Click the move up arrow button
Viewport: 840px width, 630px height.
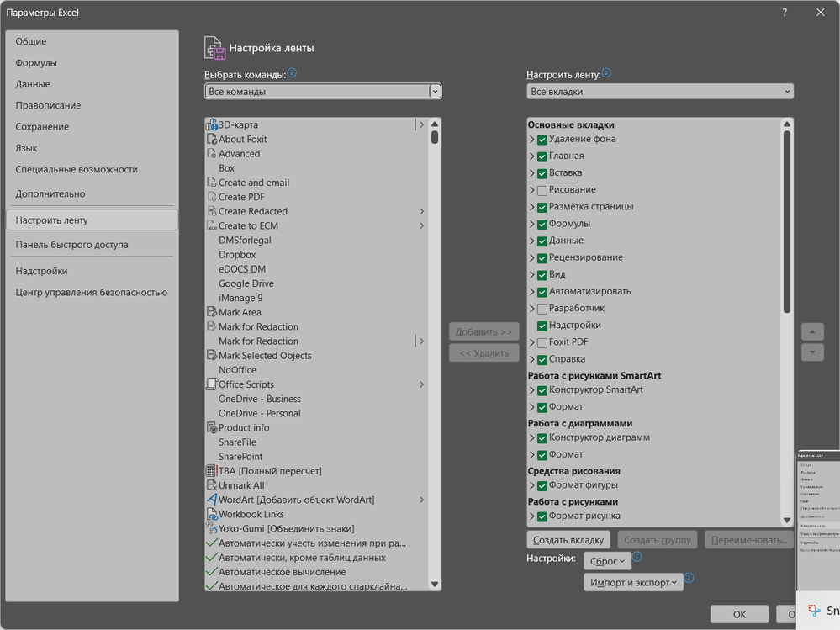click(x=813, y=332)
